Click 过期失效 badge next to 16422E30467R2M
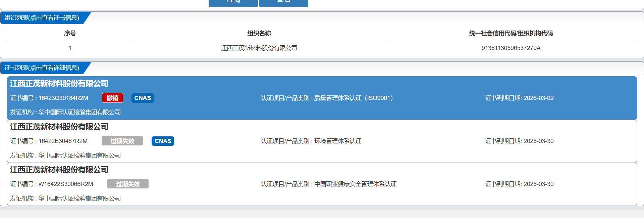644x218 pixels. pos(122,141)
